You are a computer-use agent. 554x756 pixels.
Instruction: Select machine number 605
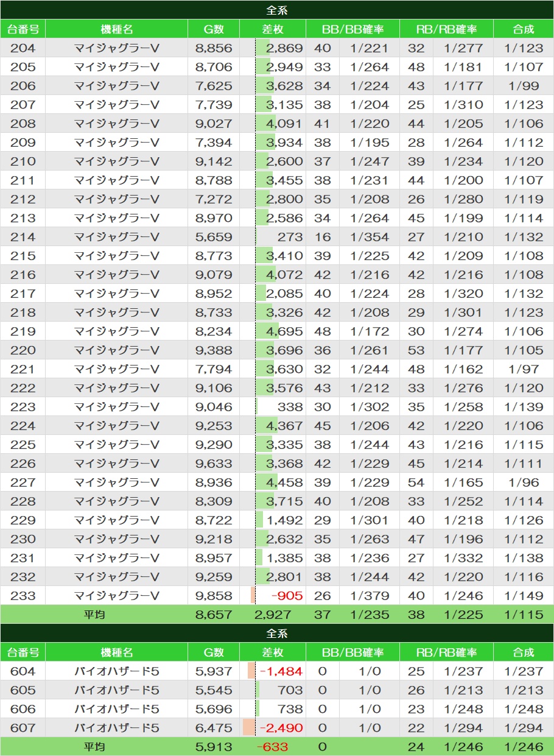pyautogui.click(x=23, y=690)
